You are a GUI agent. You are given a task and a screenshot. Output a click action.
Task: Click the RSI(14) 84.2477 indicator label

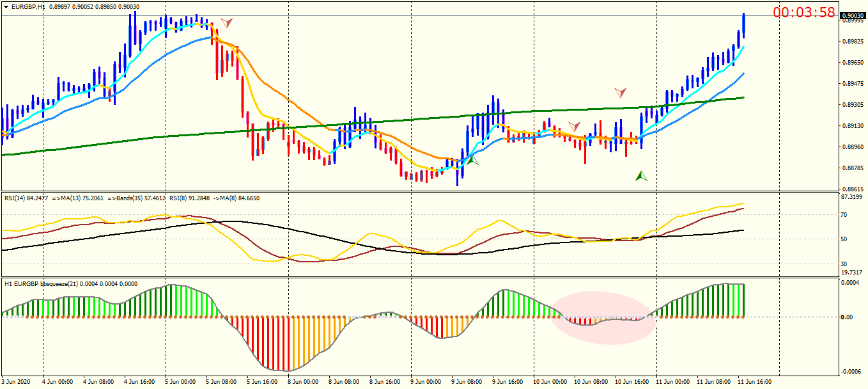coord(26,198)
